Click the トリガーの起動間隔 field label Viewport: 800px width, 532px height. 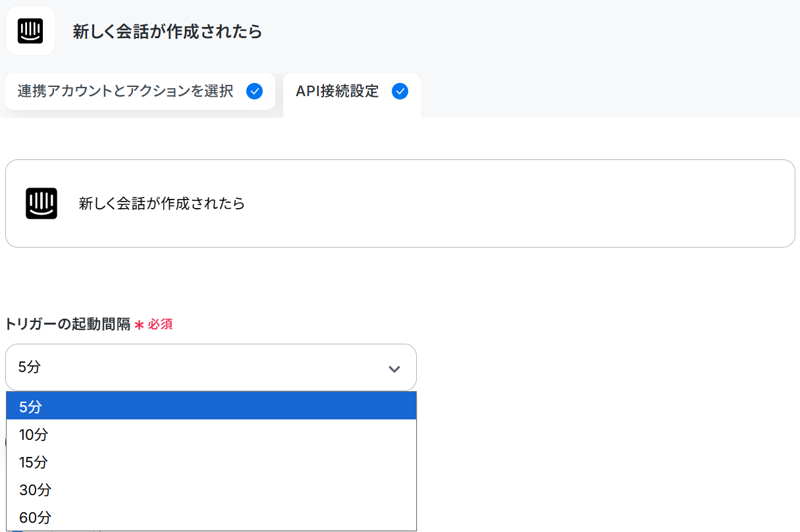click(x=68, y=324)
